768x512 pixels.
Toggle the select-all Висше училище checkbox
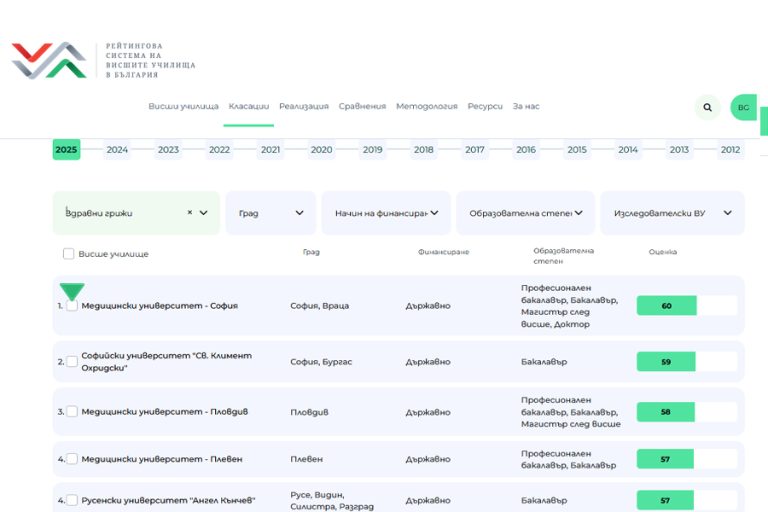point(68,254)
